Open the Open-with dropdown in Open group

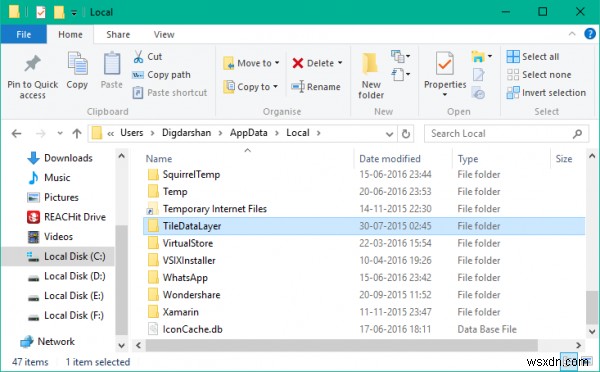pyautogui.click(x=482, y=57)
